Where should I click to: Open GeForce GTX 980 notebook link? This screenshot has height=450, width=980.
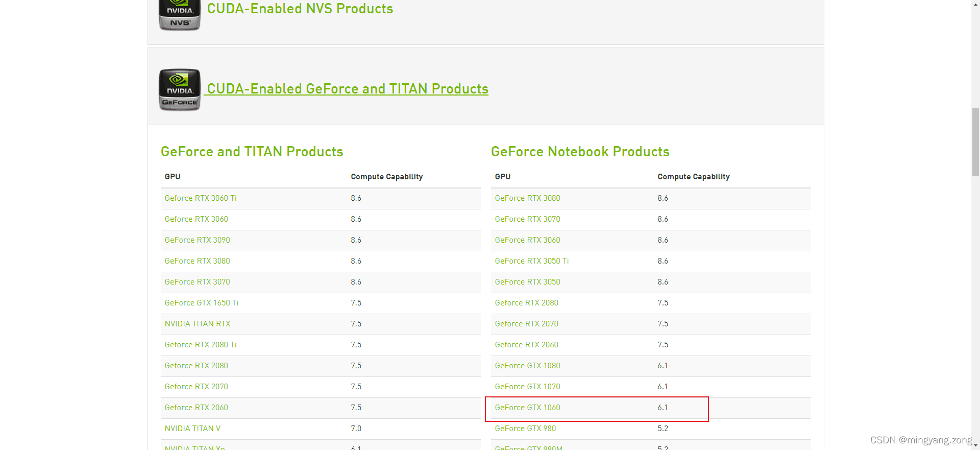click(x=525, y=429)
